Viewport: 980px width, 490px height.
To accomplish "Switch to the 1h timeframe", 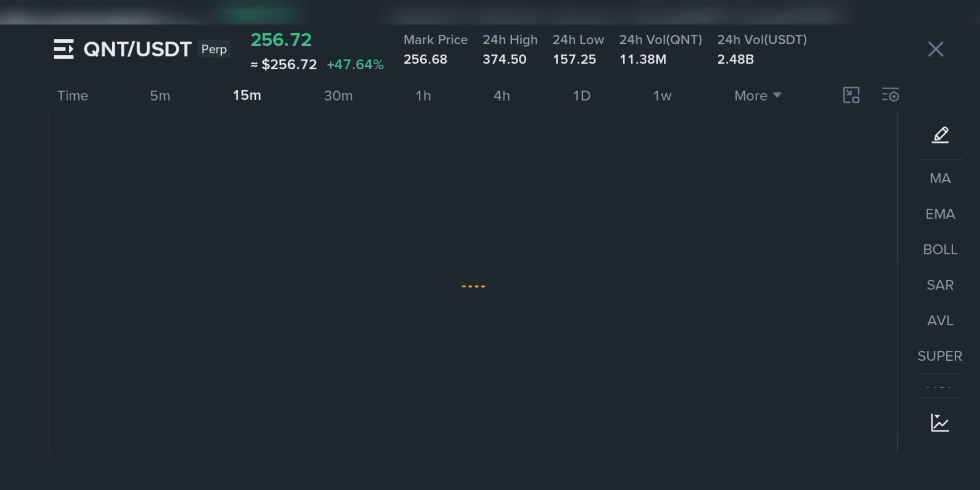I will click(423, 96).
